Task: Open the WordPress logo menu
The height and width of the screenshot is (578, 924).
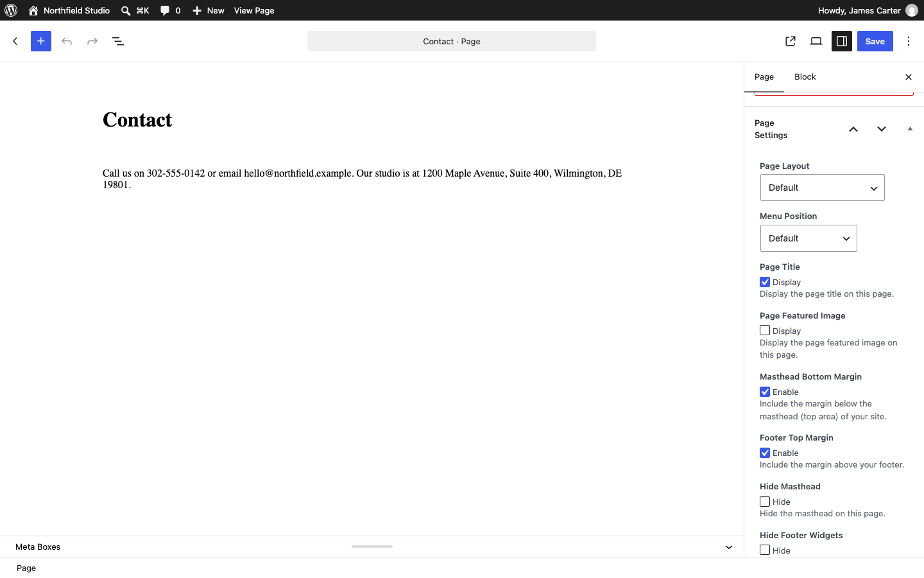Action: pos(11,10)
